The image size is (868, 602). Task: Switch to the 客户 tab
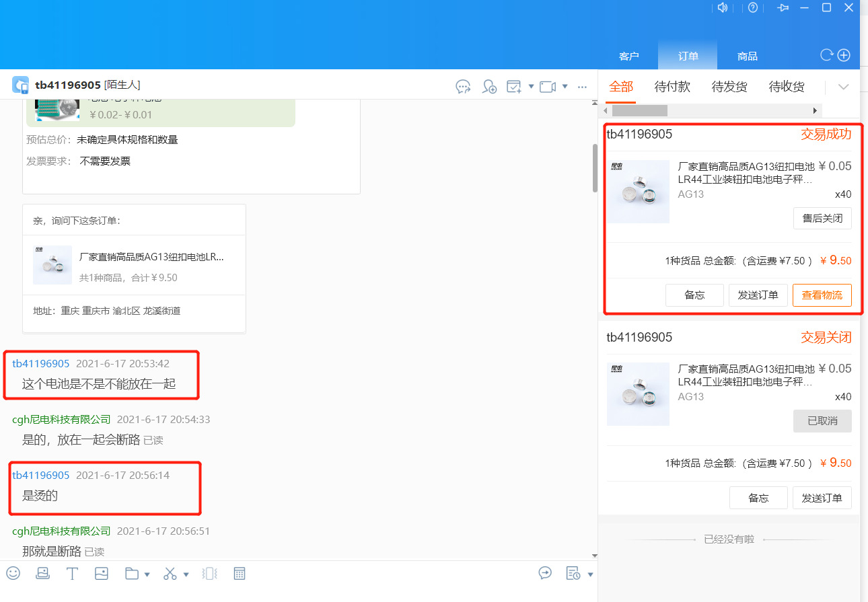[628, 57]
